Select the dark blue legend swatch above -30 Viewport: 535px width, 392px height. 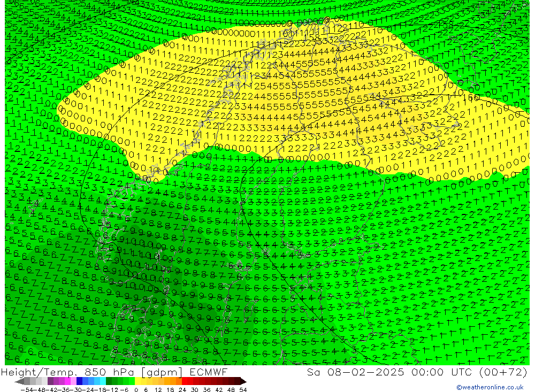pyautogui.click(x=80, y=381)
